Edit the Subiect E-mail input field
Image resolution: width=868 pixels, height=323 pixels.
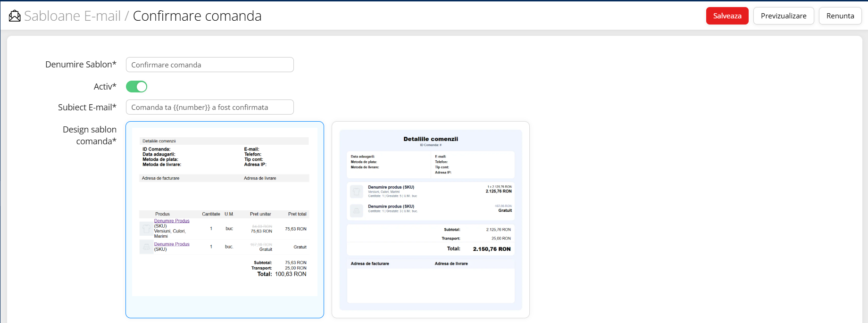[210, 107]
